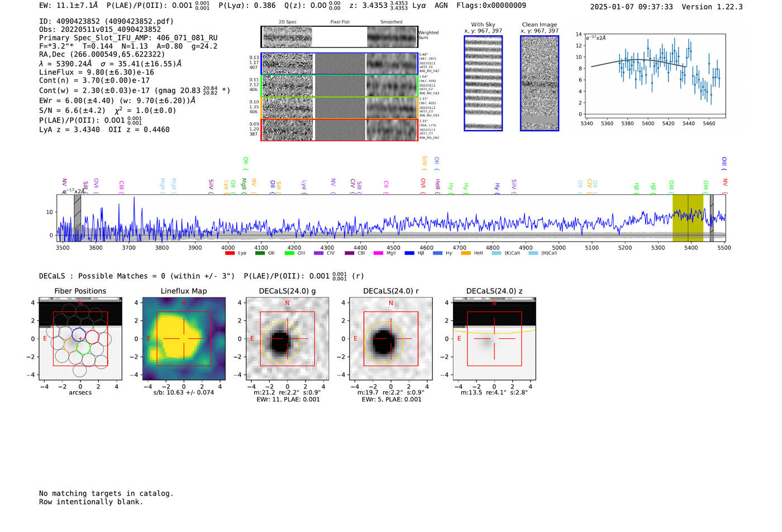Image resolution: width=782 pixels, height=532 pixels.
Task: Click the 'Obs: 20220511v015_4090423852' line
Action: pyautogui.click(x=100, y=30)
